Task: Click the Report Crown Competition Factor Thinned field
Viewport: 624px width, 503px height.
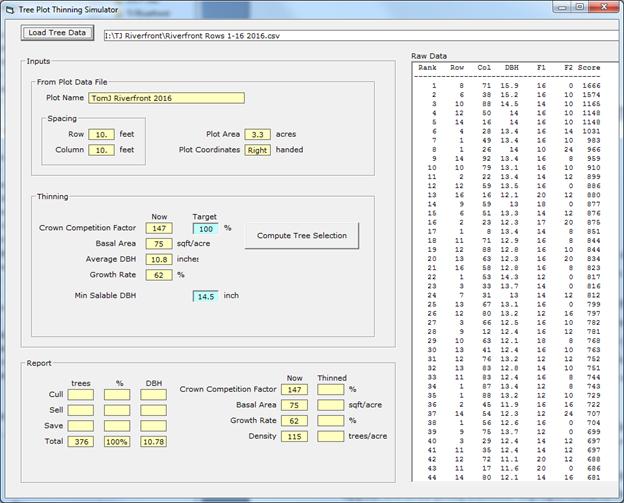Action: [x=331, y=390]
